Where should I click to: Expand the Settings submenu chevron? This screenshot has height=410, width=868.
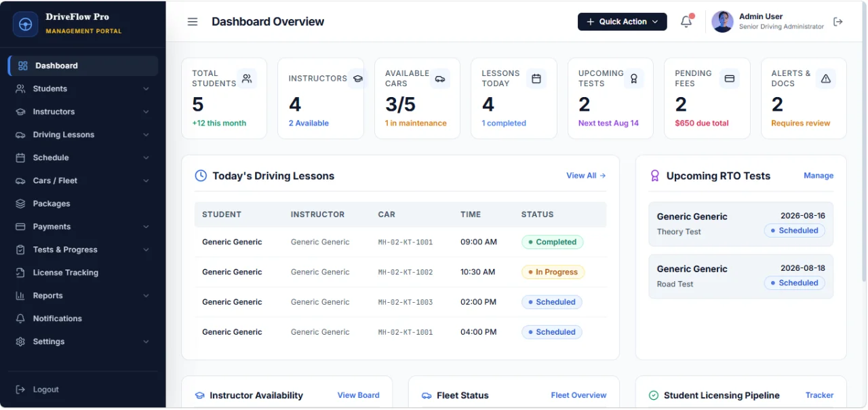(x=146, y=341)
